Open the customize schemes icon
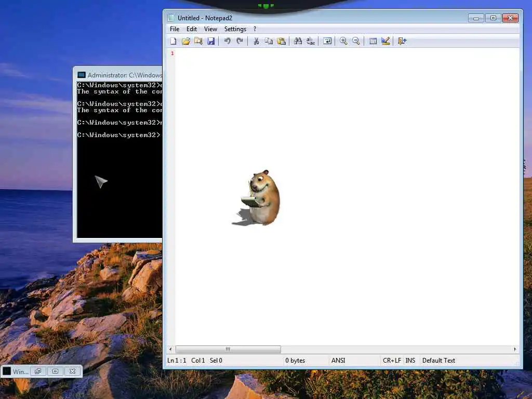The width and height of the screenshot is (532, 399). tap(385, 41)
